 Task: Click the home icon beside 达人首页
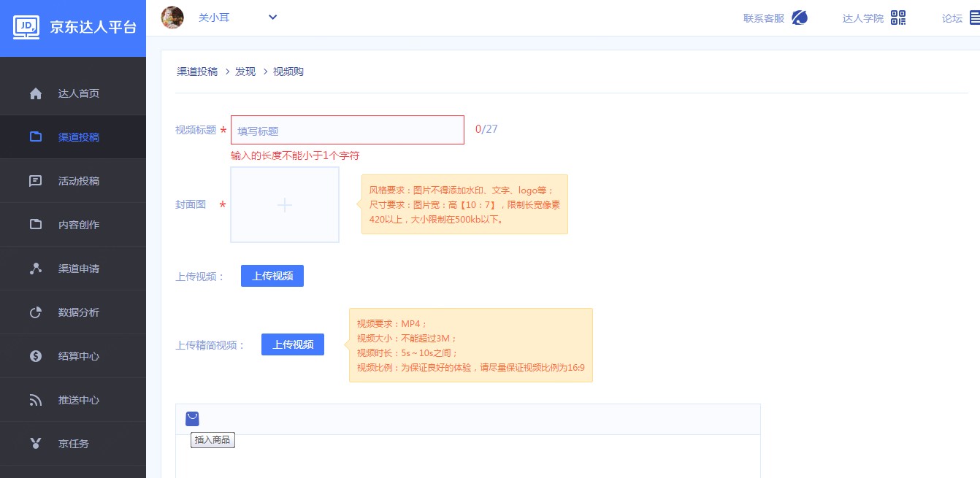[36, 93]
